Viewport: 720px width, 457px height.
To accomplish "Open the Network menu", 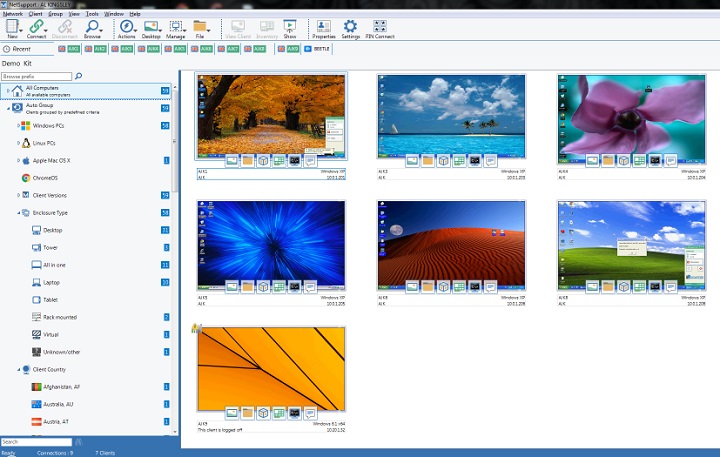I will [12, 14].
